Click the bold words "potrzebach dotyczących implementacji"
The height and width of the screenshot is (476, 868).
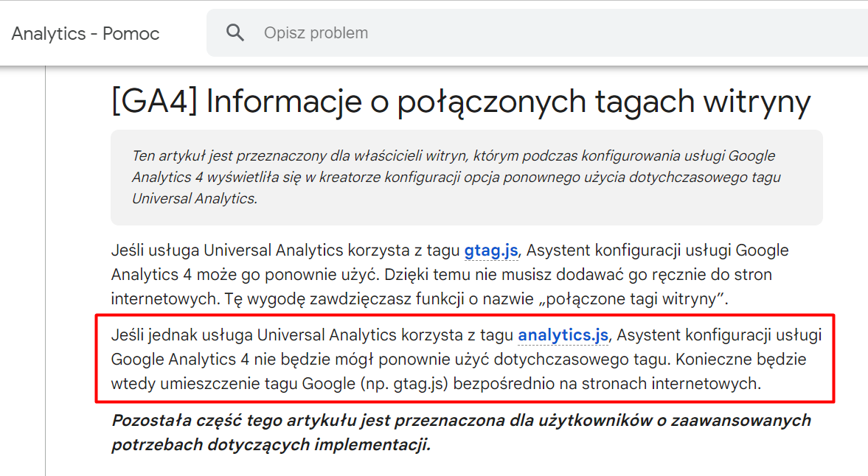[x=269, y=445]
